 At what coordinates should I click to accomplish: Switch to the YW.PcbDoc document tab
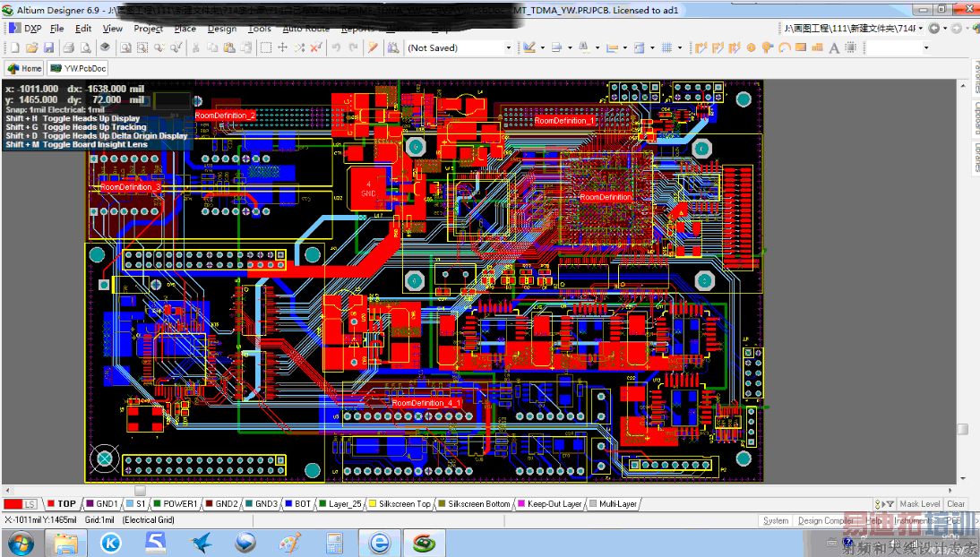79,68
